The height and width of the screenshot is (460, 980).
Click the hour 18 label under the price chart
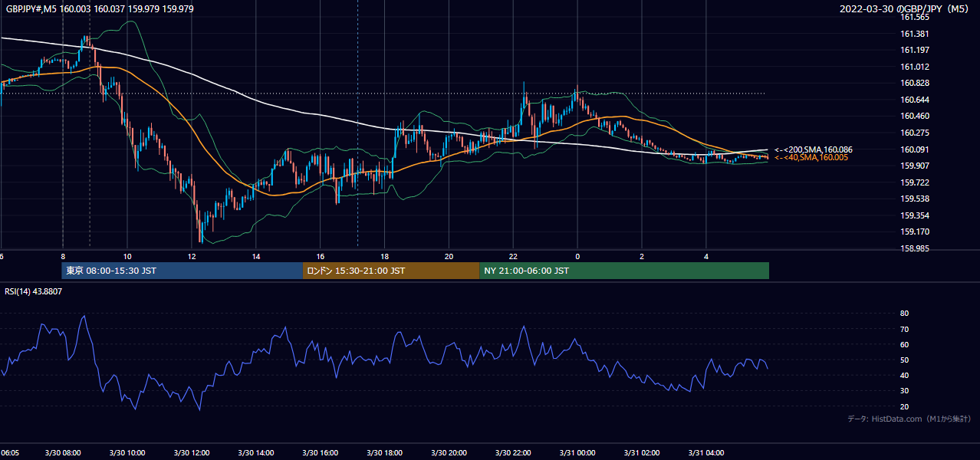click(x=385, y=256)
